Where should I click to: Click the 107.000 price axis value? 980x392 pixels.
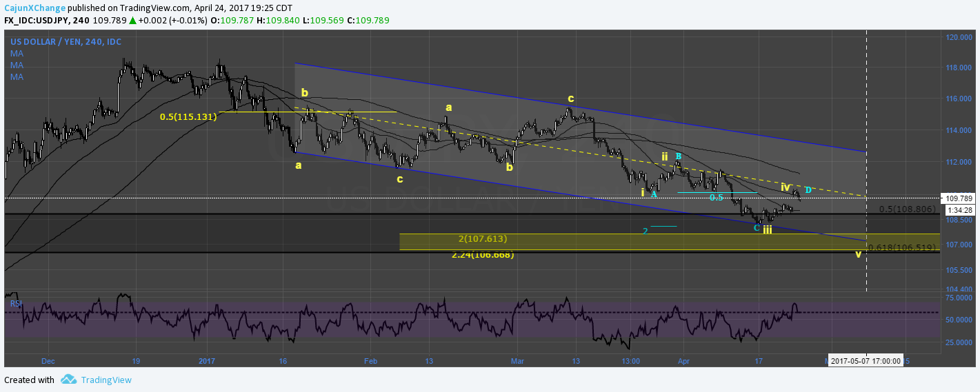click(x=959, y=245)
